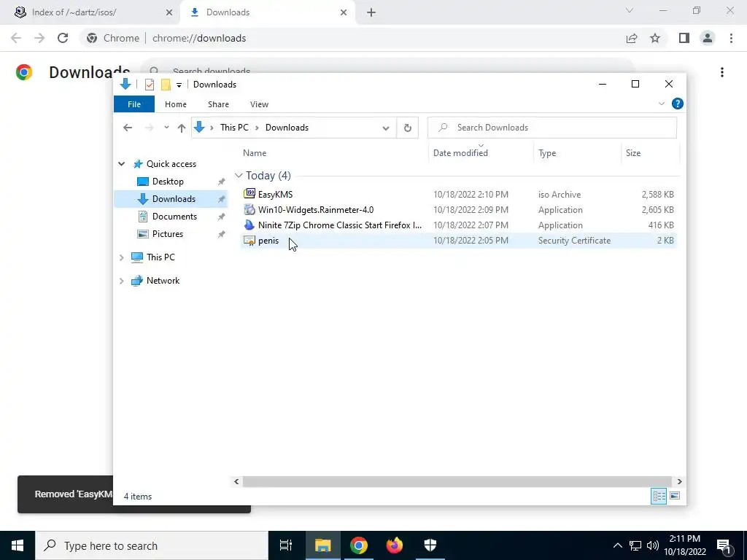Go up one folder level
The height and width of the screenshot is (560, 747).
tap(181, 128)
